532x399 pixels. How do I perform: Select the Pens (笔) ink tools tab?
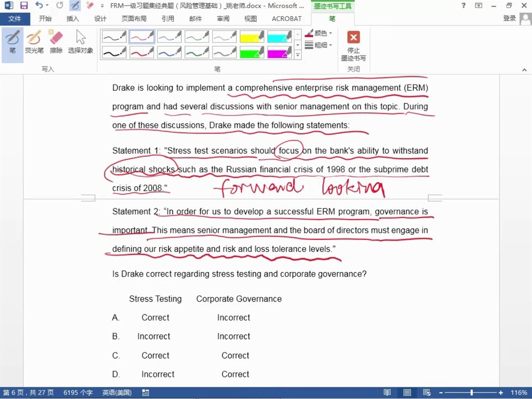tap(332, 19)
